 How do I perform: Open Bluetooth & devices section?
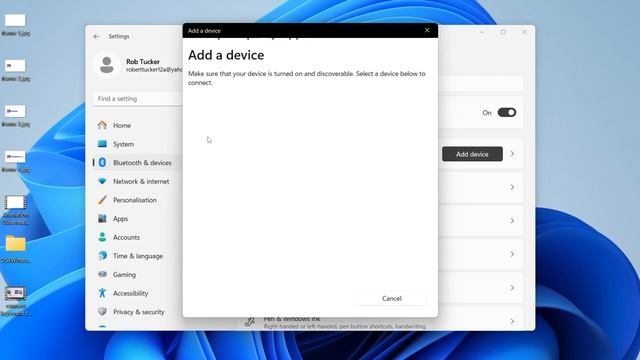(142, 162)
